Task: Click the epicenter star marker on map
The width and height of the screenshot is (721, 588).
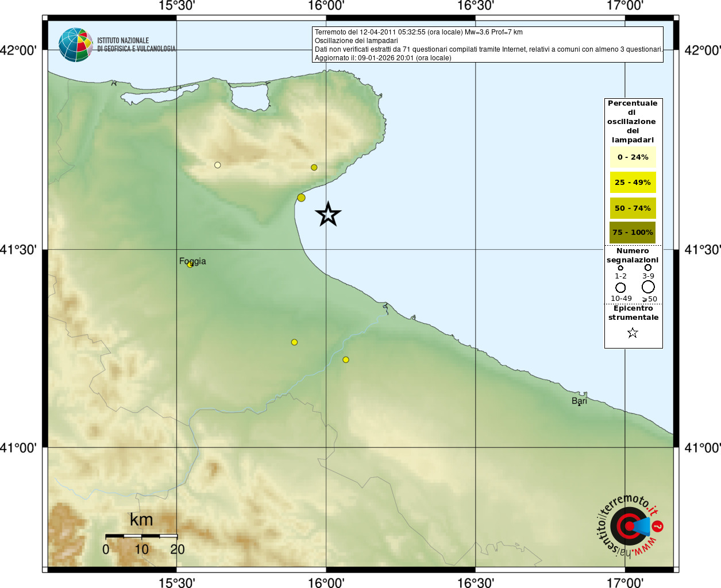Action: click(x=328, y=214)
